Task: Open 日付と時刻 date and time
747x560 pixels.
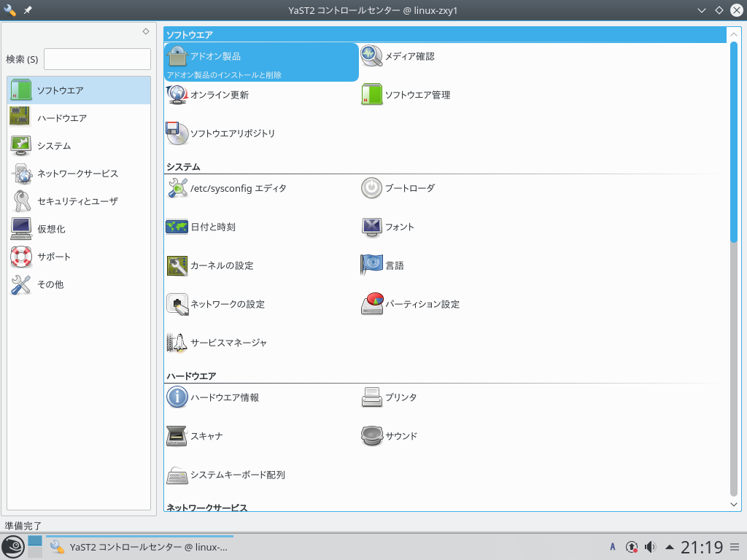Action: [212, 227]
